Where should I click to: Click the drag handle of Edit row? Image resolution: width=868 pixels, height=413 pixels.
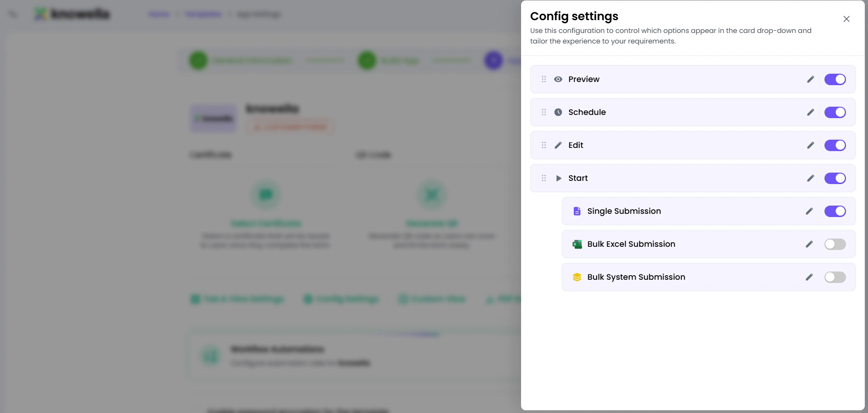544,145
